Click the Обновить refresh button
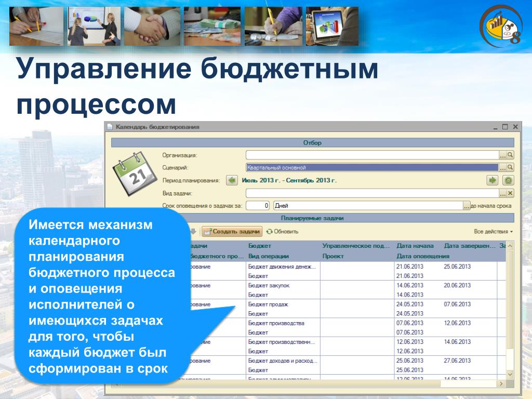 coord(283,232)
